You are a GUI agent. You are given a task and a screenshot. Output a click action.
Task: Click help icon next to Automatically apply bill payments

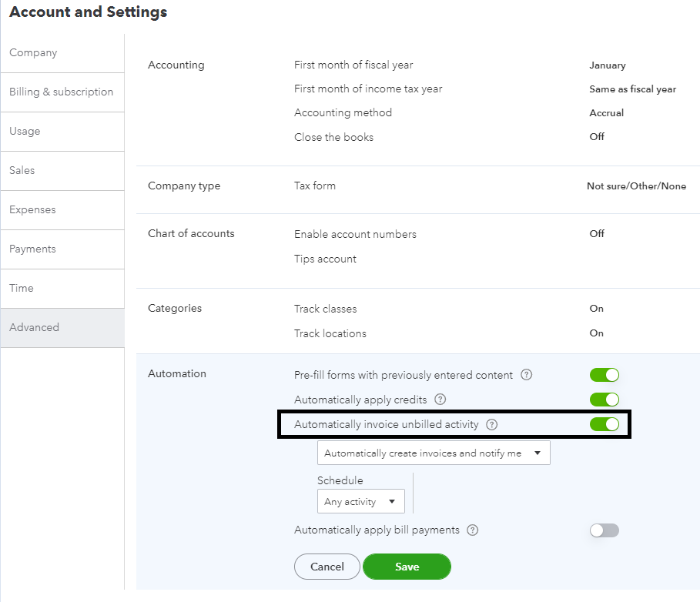coord(473,530)
